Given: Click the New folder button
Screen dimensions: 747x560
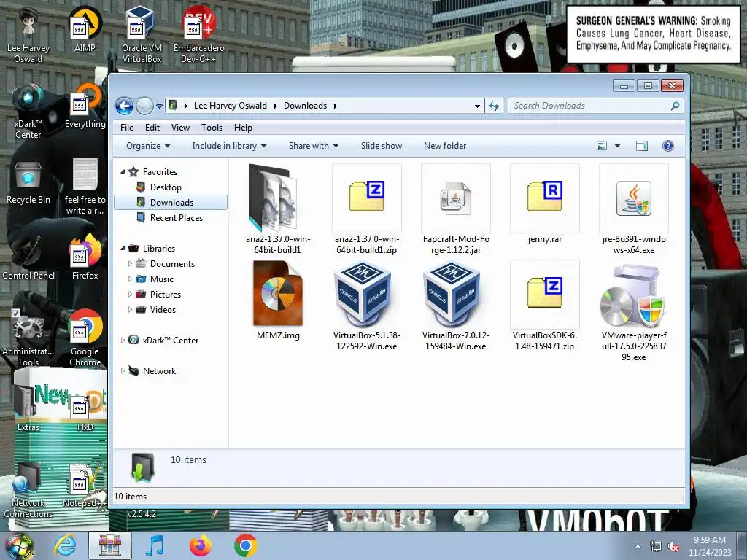Looking at the screenshot, I should coord(445,146).
